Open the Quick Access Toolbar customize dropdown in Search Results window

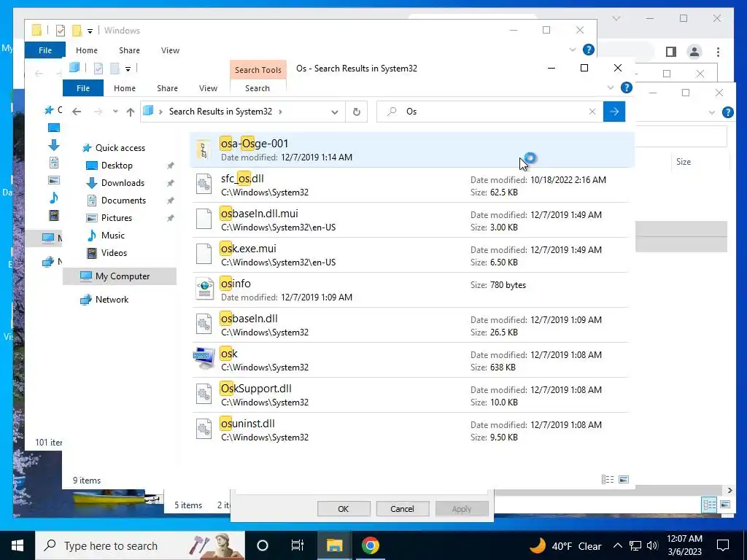[128, 69]
